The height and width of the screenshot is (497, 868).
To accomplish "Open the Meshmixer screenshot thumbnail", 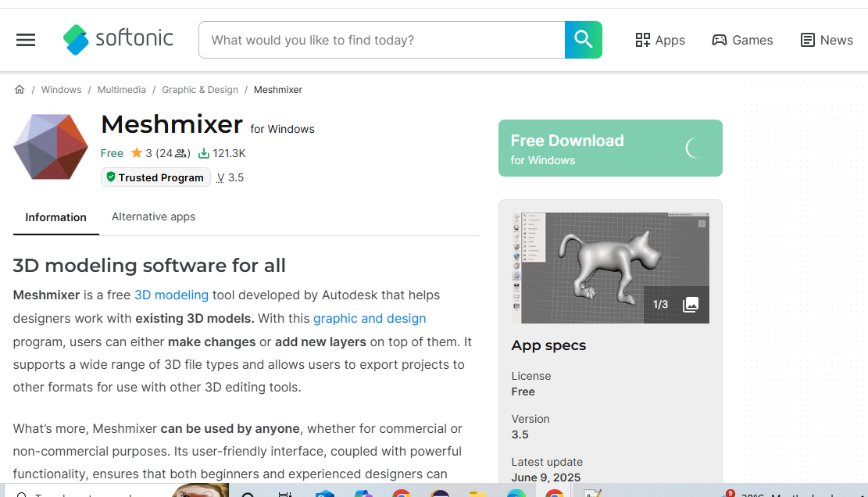I will pyautogui.click(x=610, y=268).
